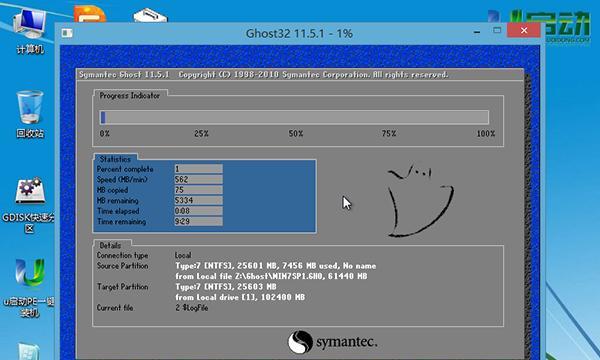Viewport: 600px width, 360px height.
Task: Click the Symantec Ghost copyright header line
Action: 263,75
